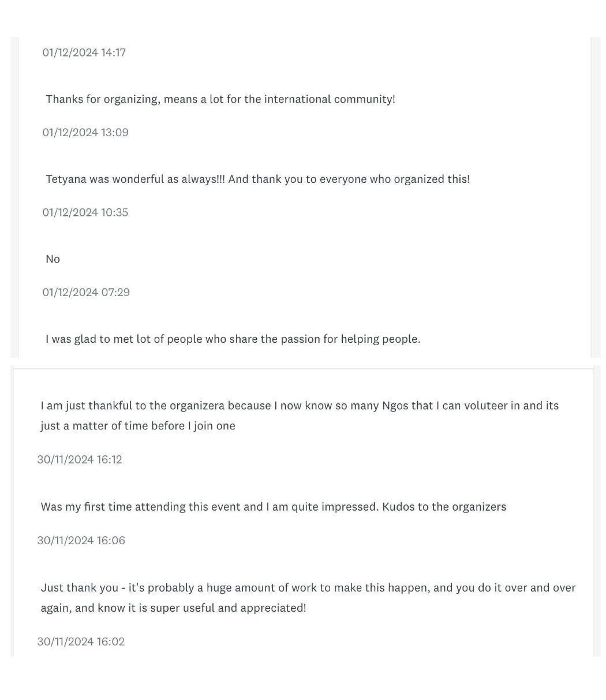Click the horizontal divider between response panels
The width and height of the screenshot is (606, 700).
[303, 369]
